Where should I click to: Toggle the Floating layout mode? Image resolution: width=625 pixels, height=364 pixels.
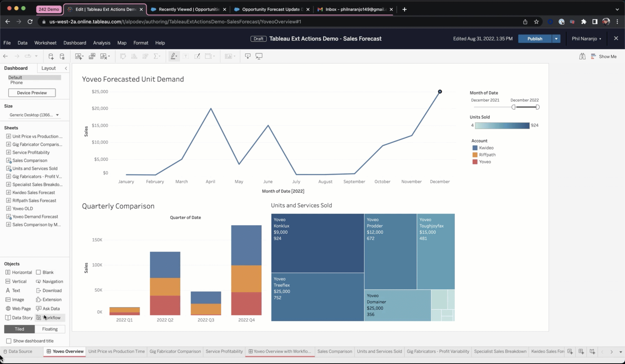(x=50, y=328)
